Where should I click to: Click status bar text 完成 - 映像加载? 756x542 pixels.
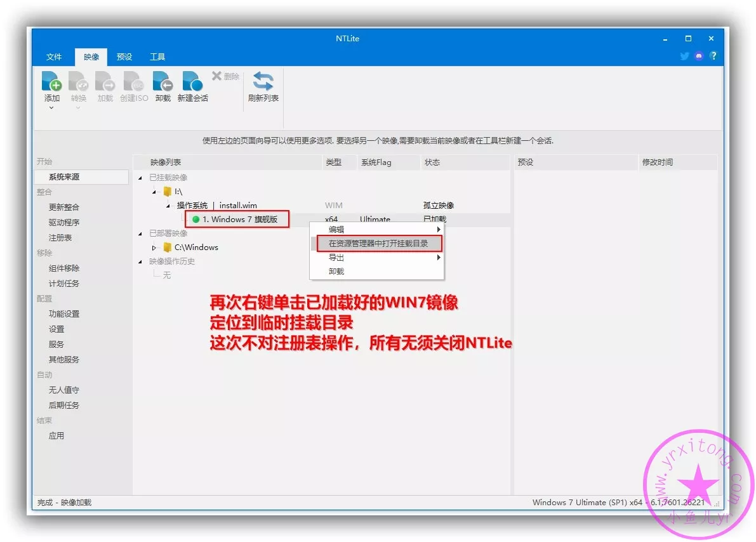[x=64, y=503]
